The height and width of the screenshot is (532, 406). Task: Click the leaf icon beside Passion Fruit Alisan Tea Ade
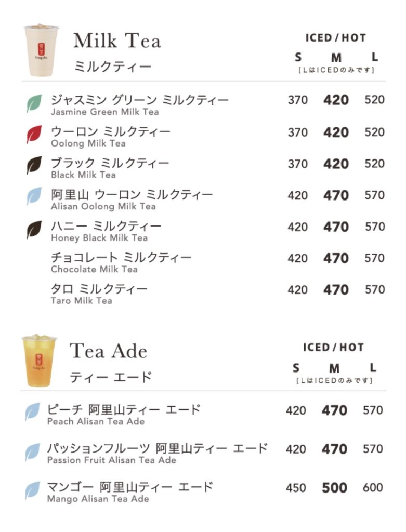[x=32, y=452]
